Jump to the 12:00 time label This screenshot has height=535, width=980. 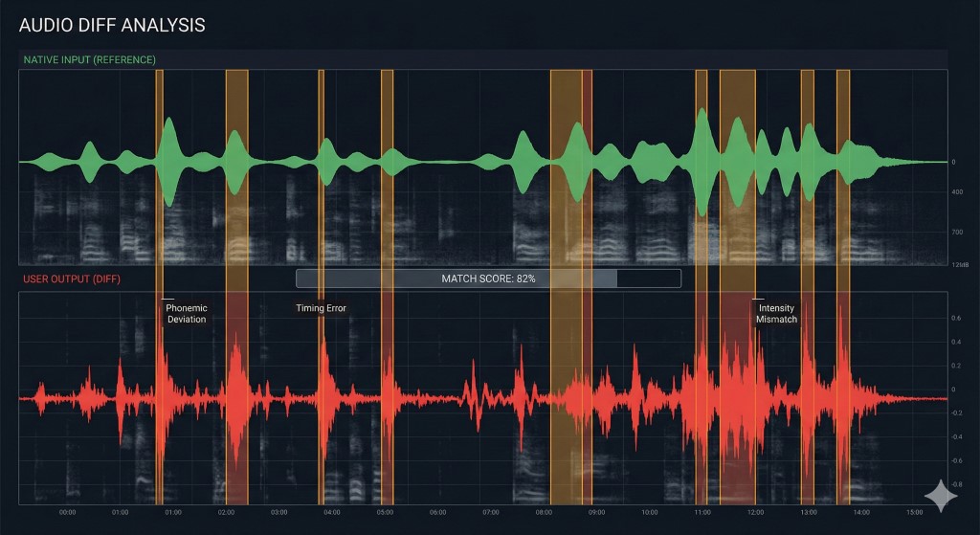tap(756, 512)
